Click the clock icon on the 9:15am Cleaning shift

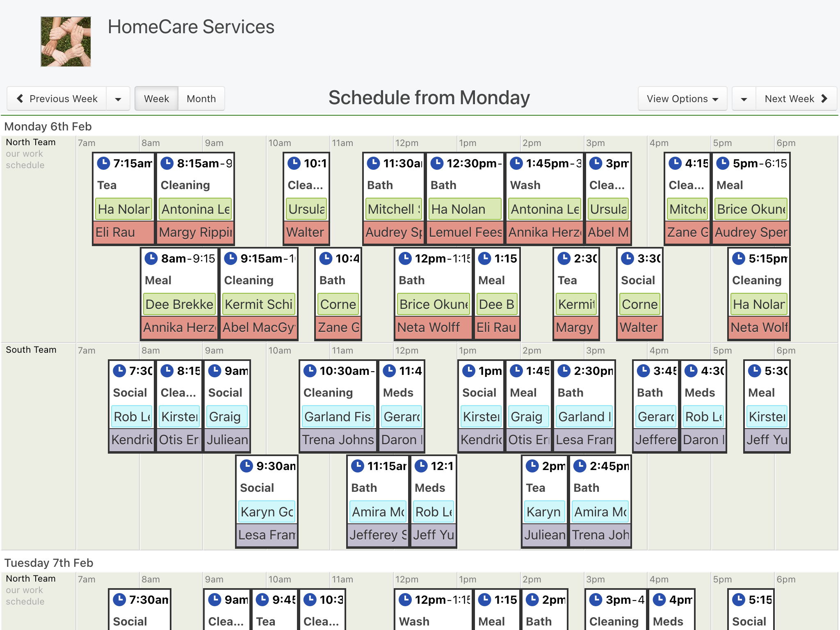[x=231, y=258]
